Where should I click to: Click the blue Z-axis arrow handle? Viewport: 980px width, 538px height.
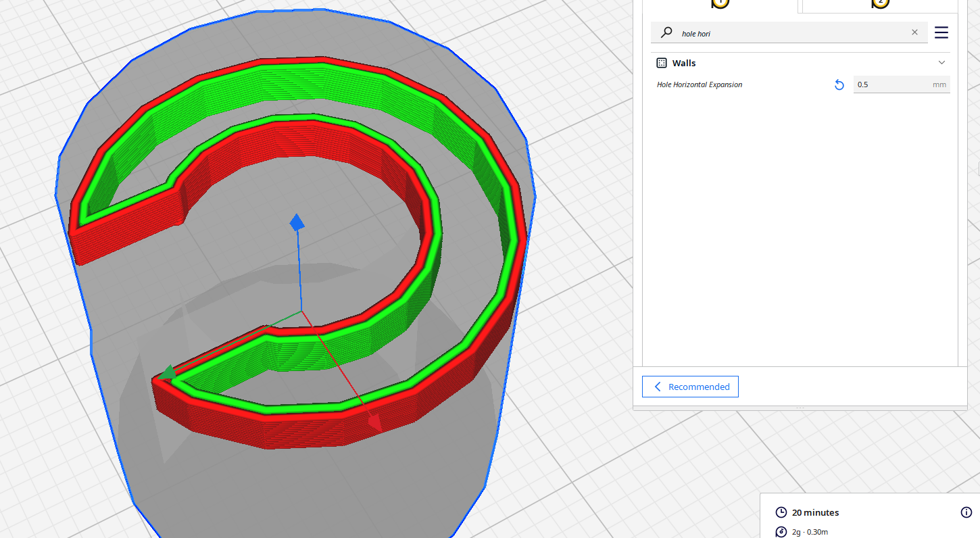[x=297, y=222]
